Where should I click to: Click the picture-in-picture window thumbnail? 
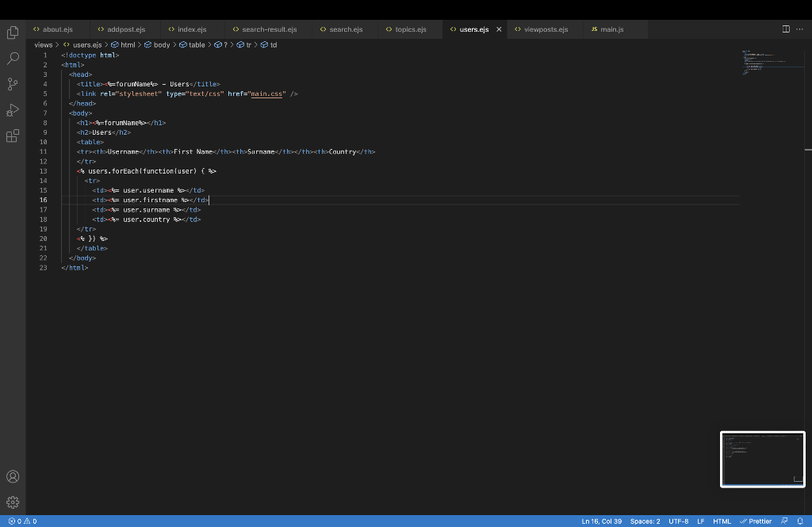763,459
